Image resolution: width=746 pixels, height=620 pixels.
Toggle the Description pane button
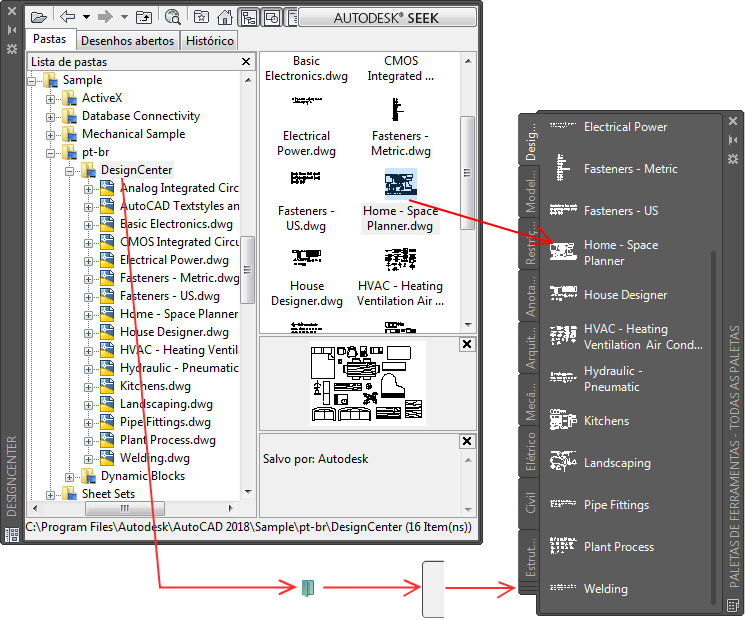pos(291,18)
